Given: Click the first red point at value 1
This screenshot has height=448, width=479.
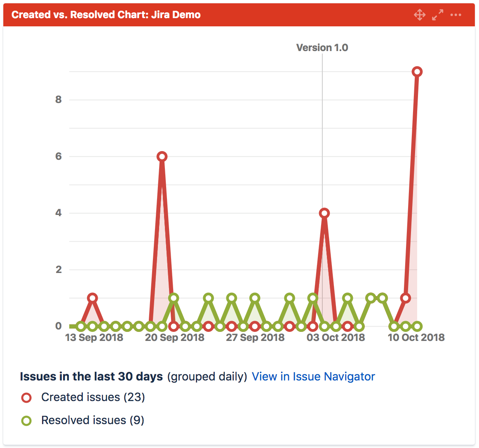Looking at the screenshot, I should (x=92, y=298).
